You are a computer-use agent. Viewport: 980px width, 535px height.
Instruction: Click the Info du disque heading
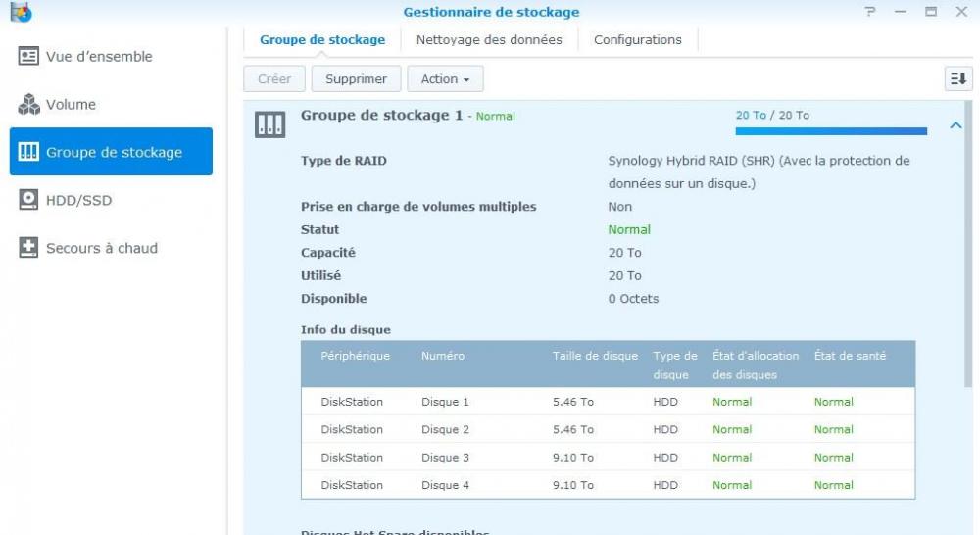346,330
